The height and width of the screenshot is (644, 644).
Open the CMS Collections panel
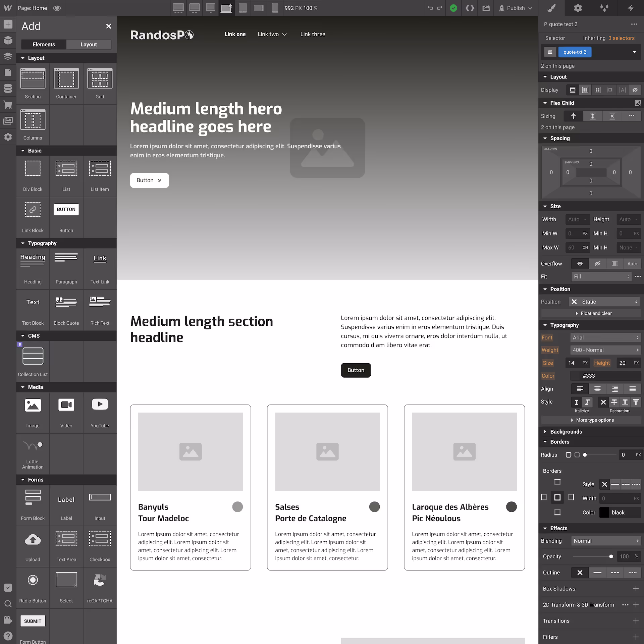(8, 88)
